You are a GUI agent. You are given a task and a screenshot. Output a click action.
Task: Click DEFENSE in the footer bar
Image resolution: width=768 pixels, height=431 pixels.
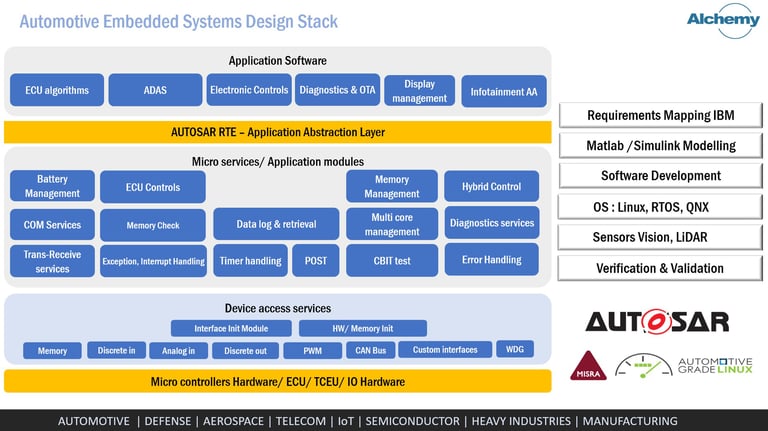[168, 421]
